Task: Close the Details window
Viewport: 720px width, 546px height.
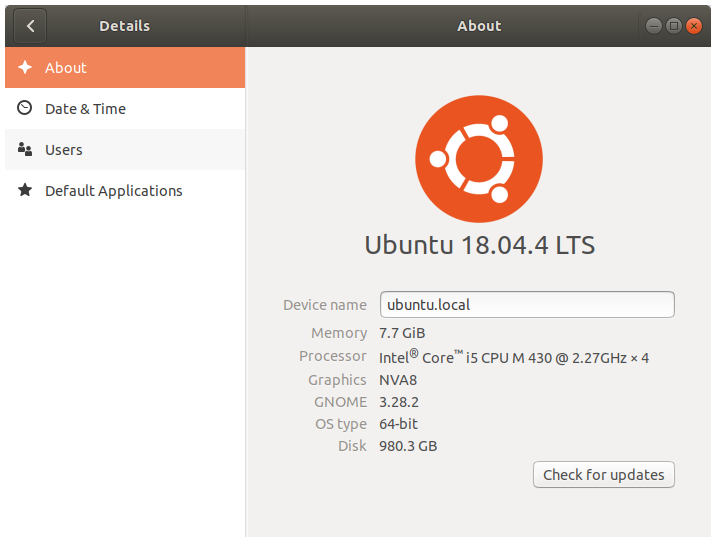Action: click(694, 26)
